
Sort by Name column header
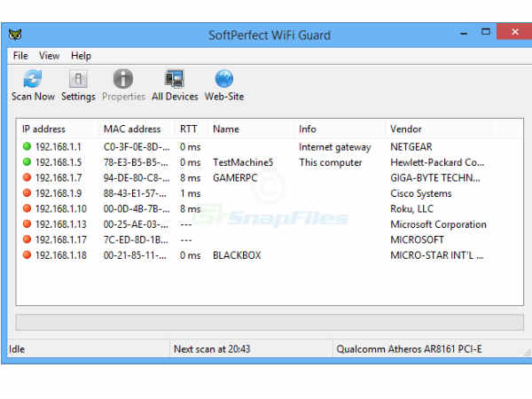click(226, 129)
